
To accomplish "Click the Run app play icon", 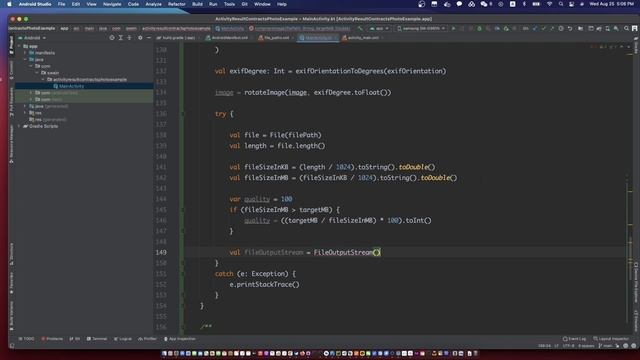I will pyautogui.click(x=453, y=29).
